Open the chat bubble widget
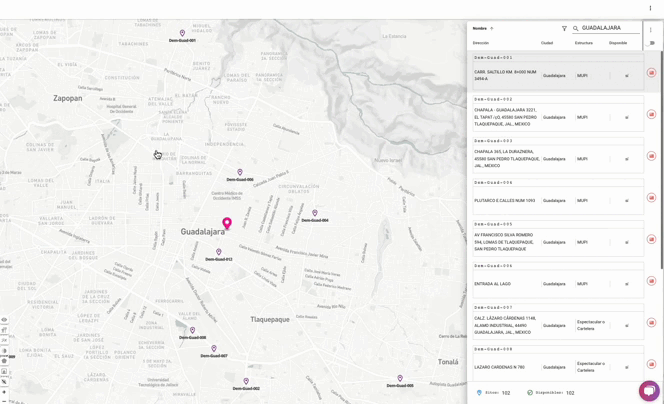The image size is (664, 404). [x=649, y=390]
